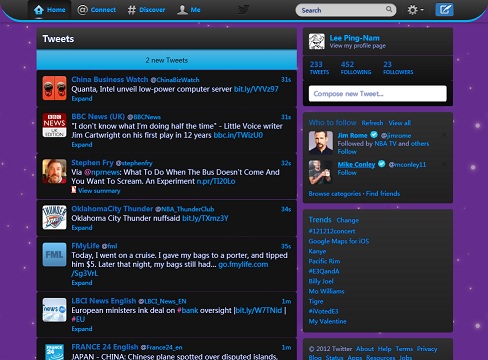Click Lee Ping-Nam's profile avatar

pos(316,41)
